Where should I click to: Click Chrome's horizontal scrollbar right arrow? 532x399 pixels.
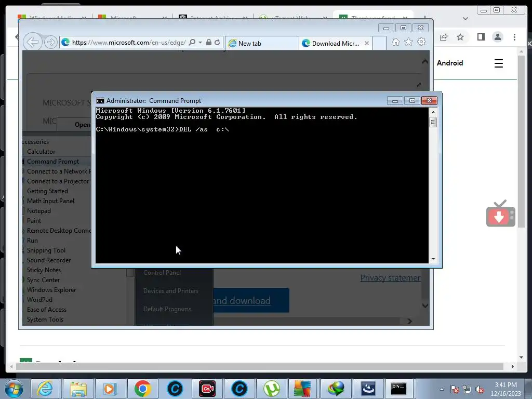512,366
